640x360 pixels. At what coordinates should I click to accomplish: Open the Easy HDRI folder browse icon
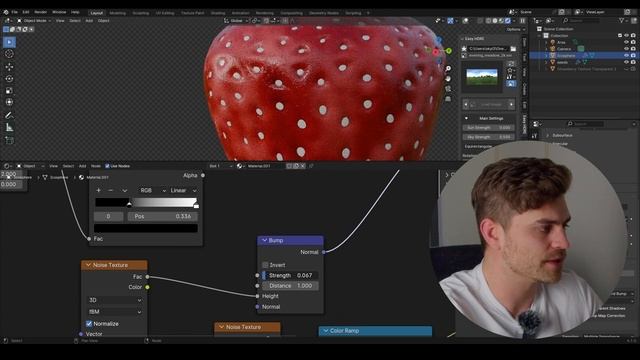pos(513,49)
